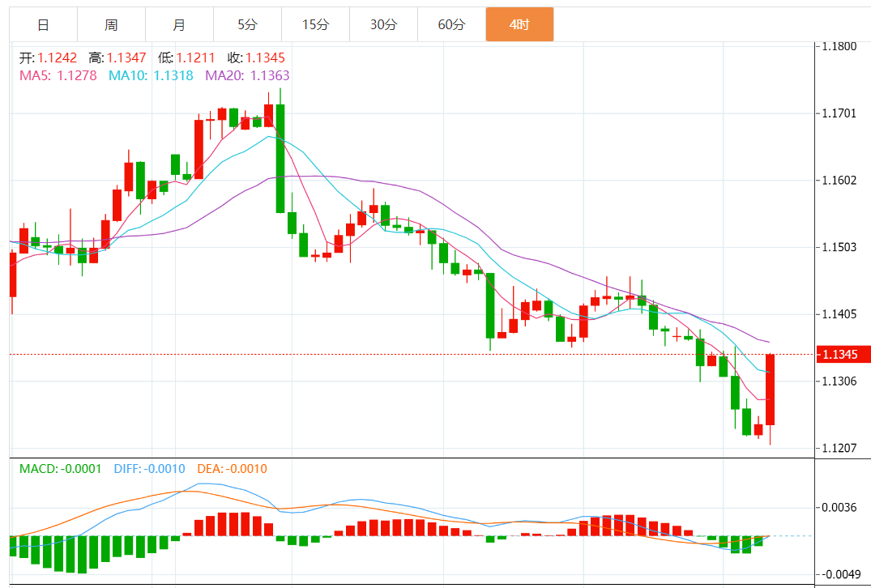The image size is (871, 588).
Task: Click the 1.1602 price axis label
Action: tap(840, 181)
